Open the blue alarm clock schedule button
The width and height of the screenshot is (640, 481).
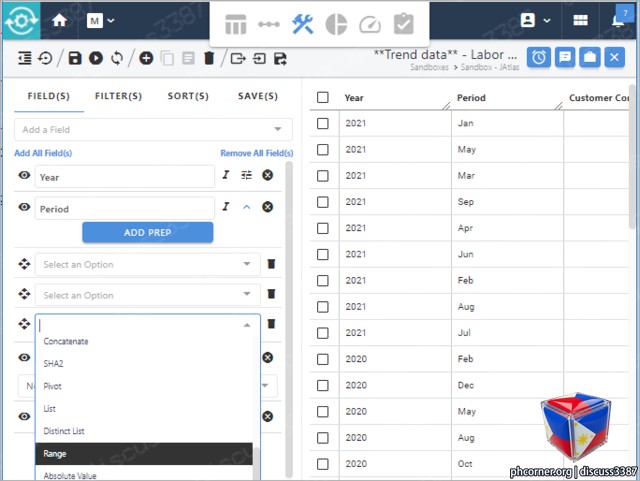[x=539, y=57]
